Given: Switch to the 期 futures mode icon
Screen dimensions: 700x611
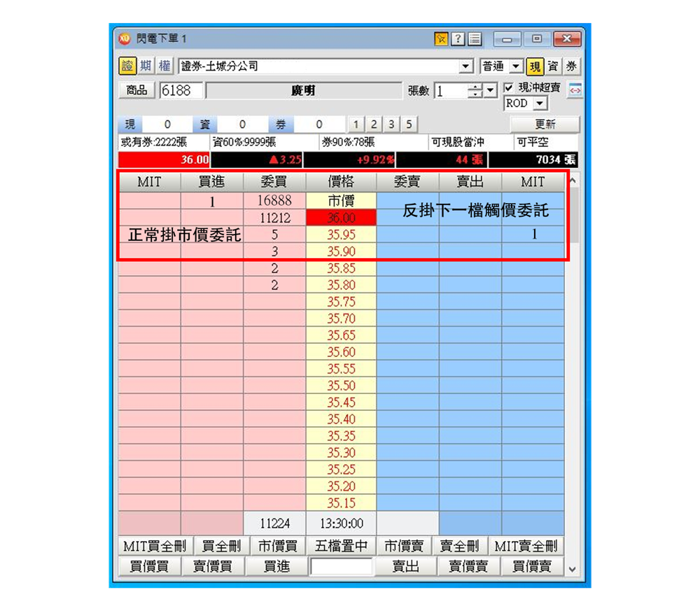Looking at the screenshot, I should (x=146, y=66).
